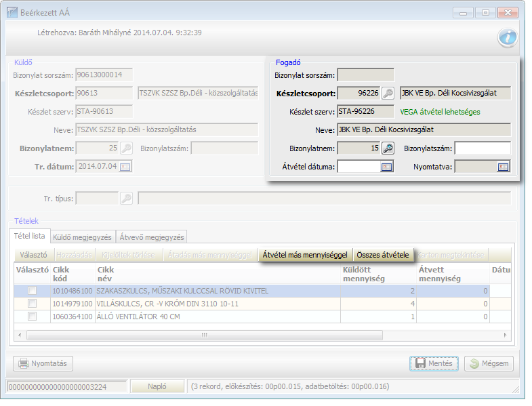Select row VILLÁSKULCS, CR -V KRÓM

[262, 304]
